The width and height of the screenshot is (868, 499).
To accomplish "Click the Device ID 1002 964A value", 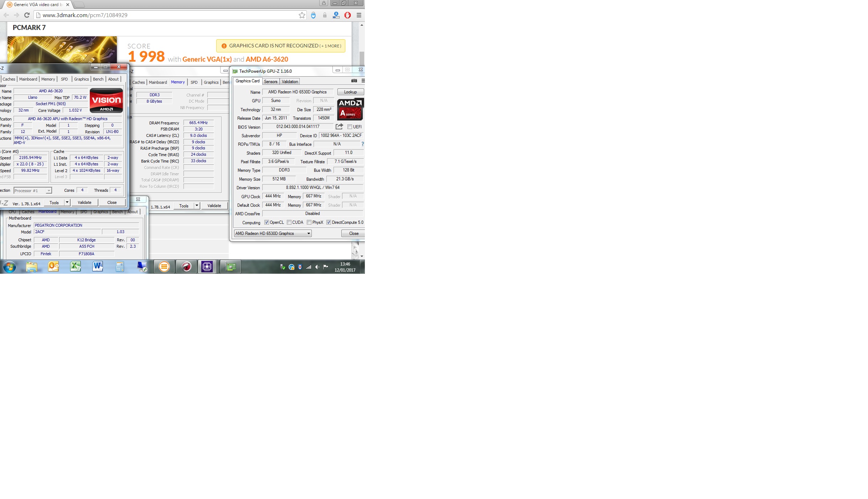I will tap(341, 135).
